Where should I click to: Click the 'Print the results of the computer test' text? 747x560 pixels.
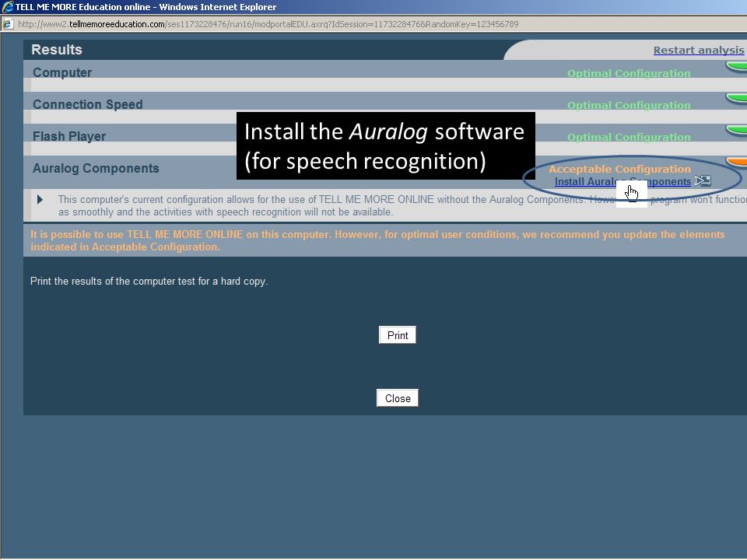pyautogui.click(x=149, y=281)
